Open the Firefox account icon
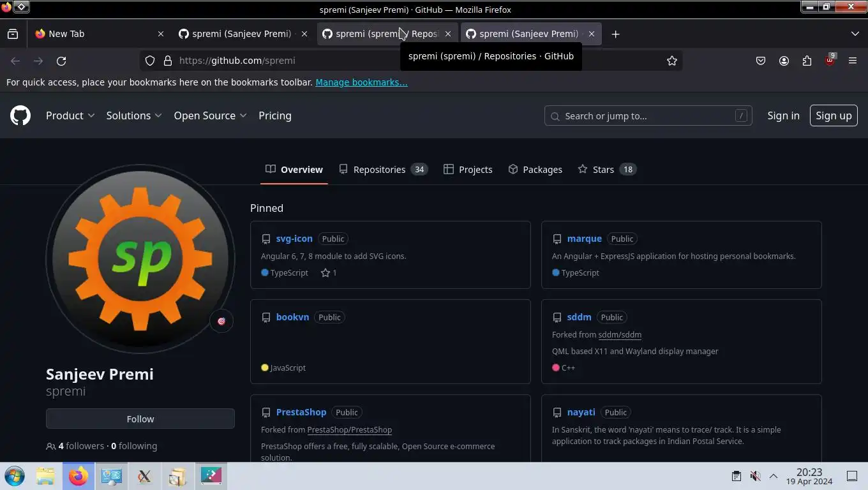Screen dimensions: 868x490 784,61
